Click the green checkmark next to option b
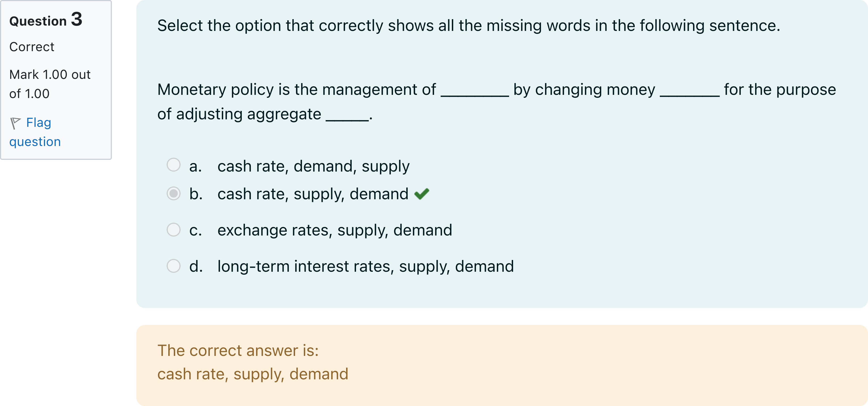 tap(421, 194)
